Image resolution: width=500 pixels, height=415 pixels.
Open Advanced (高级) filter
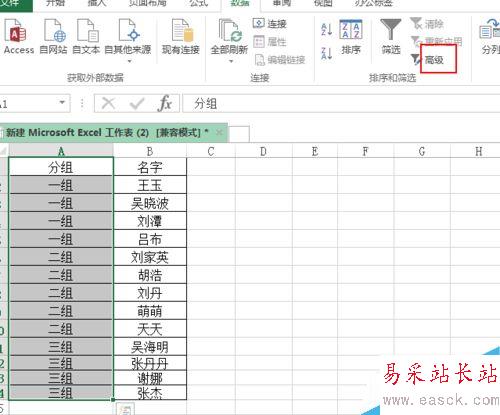pos(427,59)
